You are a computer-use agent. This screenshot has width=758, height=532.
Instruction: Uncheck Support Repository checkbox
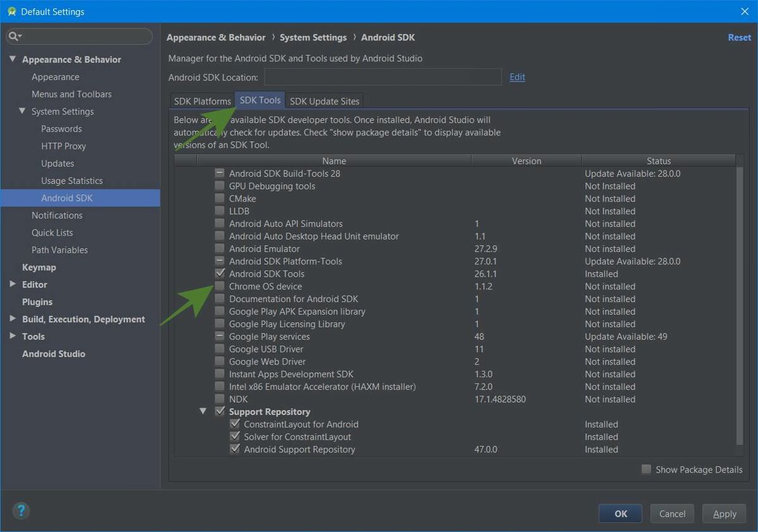click(x=219, y=411)
